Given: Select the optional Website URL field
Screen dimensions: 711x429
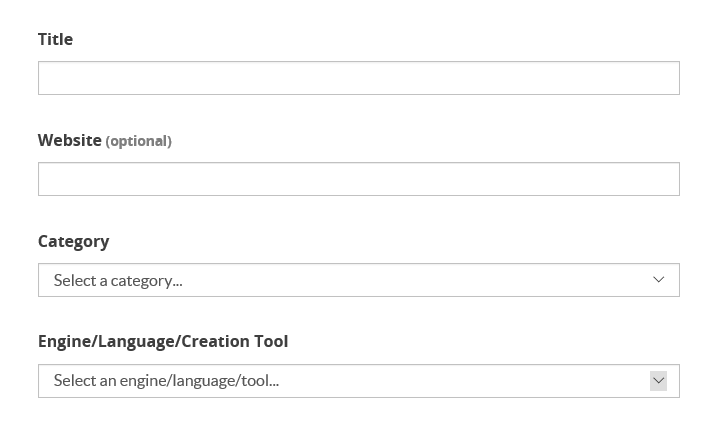Looking at the screenshot, I should point(359,179).
